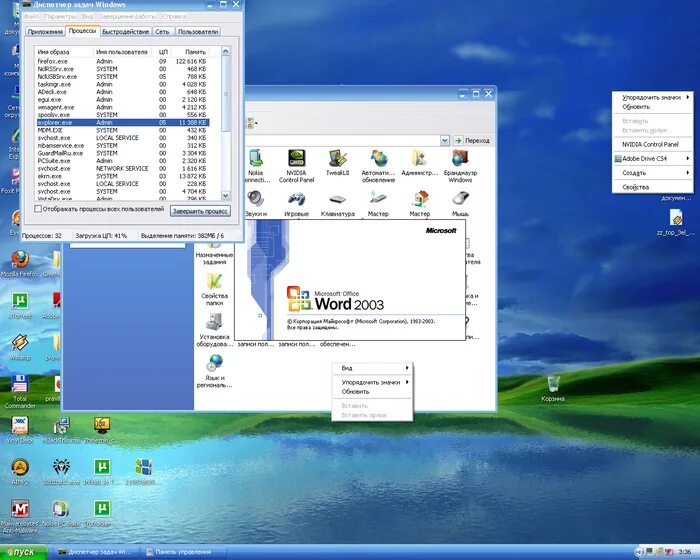Activate 'Панель управления' taskbar button

click(x=184, y=552)
